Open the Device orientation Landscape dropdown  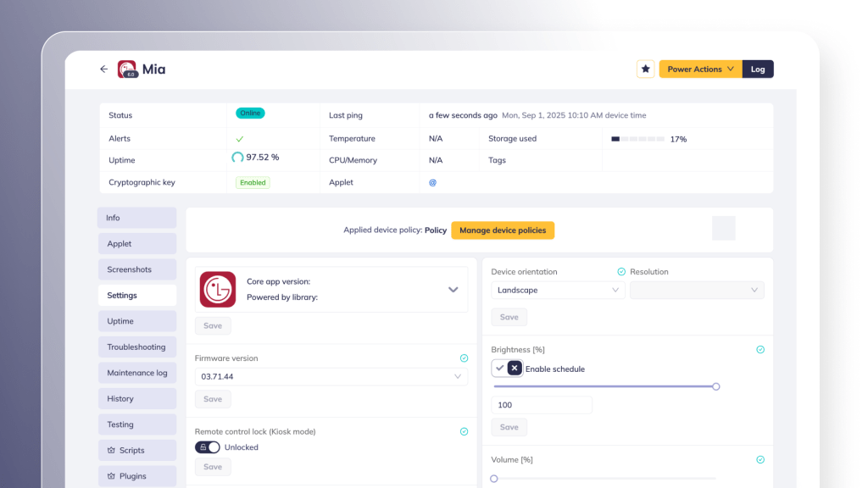pyautogui.click(x=558, y=291)
